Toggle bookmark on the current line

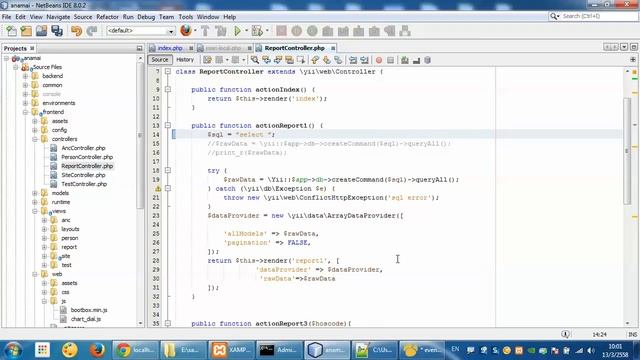pos(338,60)
